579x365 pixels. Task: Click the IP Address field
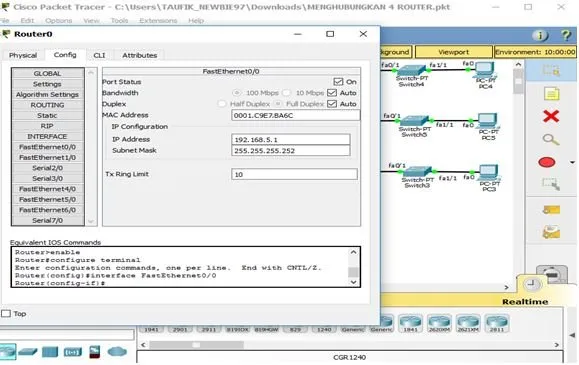(x=291, y=140)
